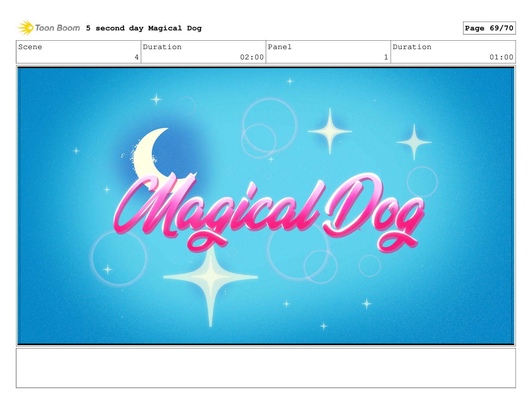The height and width of the screenshot is (412, 532).
Task: Click the 'Duration' label beside Scene
Action: click(162, 47)
